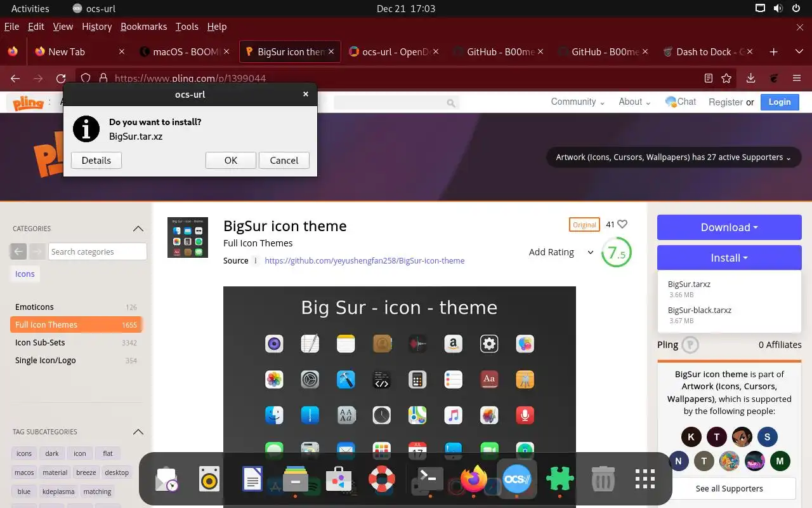Click the blue Login button
The width and height of the screenshot is (812, 508).
coord(780,102)
